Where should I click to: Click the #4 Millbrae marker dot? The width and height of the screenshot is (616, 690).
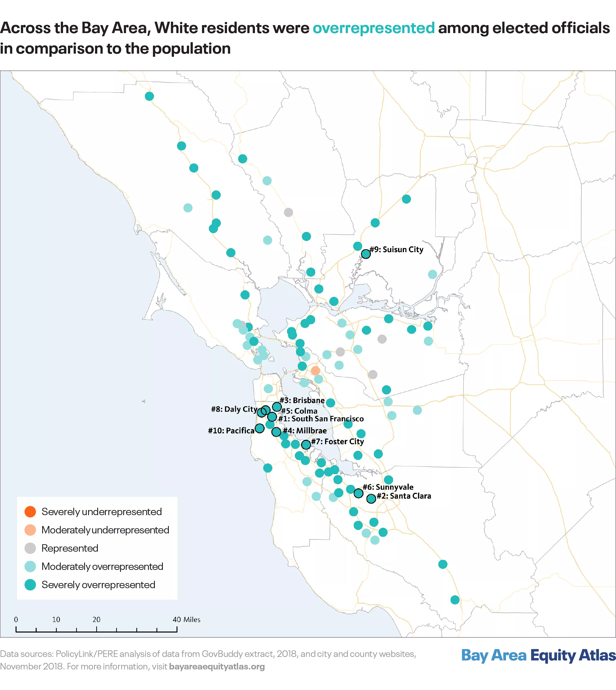click(x=276, y=432)
